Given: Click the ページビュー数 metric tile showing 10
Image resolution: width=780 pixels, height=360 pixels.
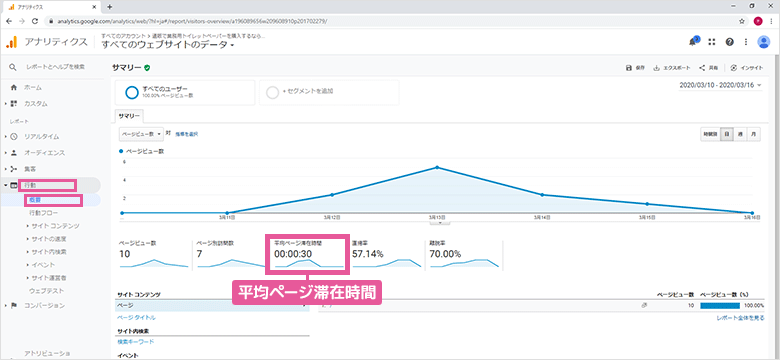Looking at the screenshot, I should click(x=154, y=255).
